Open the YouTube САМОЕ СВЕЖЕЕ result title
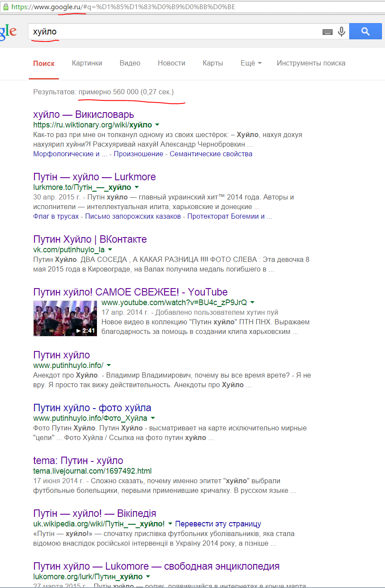Image resolution: width=385 pixels, height=588 pixels. click(131, 292)
